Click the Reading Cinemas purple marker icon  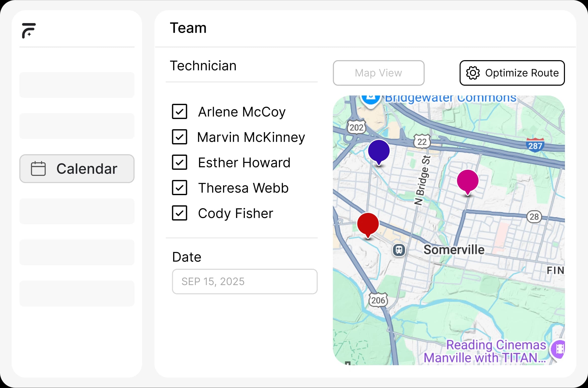click(559, 349)
